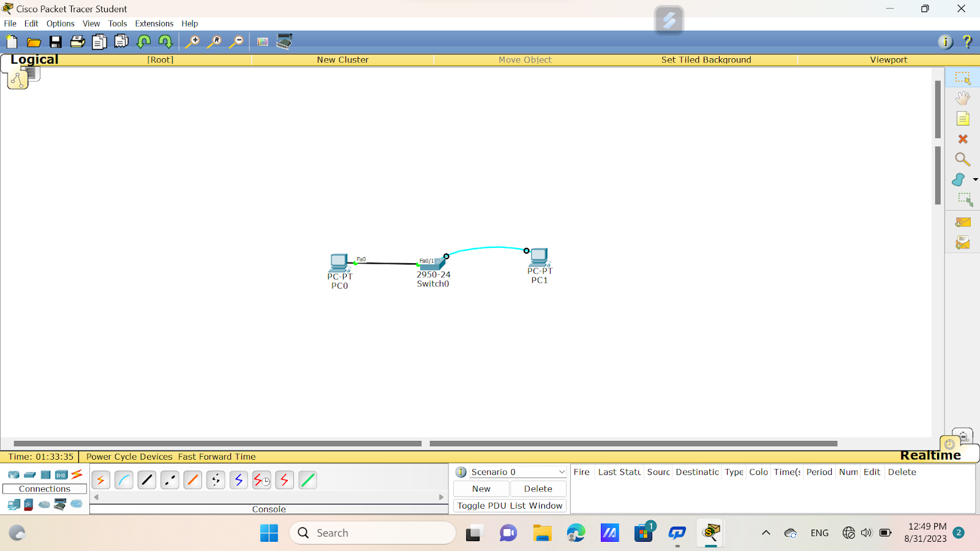Choose End Devices category
This screenshot has height=551, width=980.
point(13,504)
